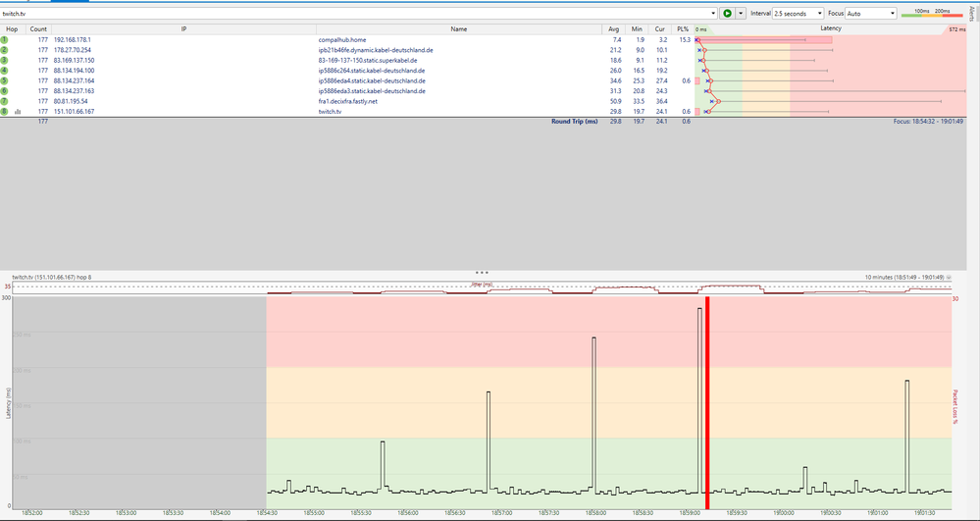Open the Alerts side tab
Viewport: 980px width, 521px height.
970,14
